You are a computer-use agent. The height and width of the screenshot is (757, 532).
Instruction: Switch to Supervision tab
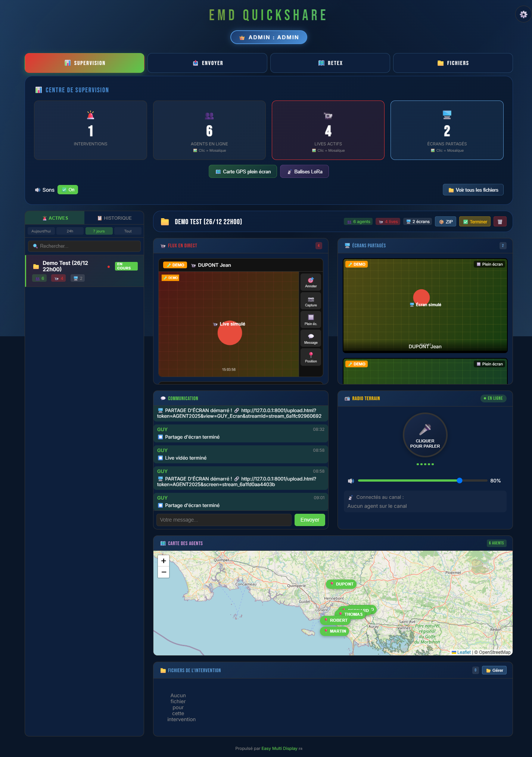coord(84,63)
